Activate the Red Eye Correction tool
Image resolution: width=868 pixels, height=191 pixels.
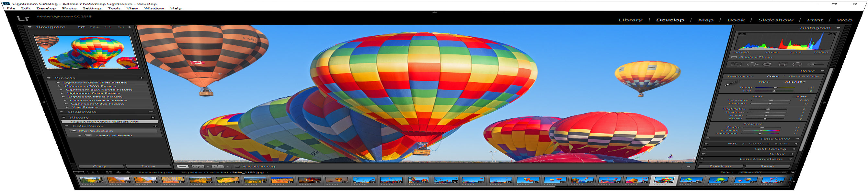pyautogui.click(x=767, y=64)
